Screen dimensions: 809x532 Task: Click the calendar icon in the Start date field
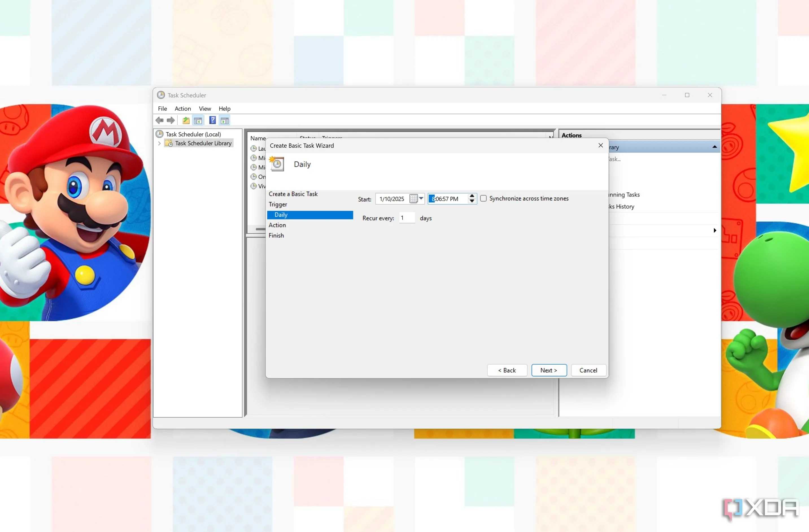pos(413,199)
